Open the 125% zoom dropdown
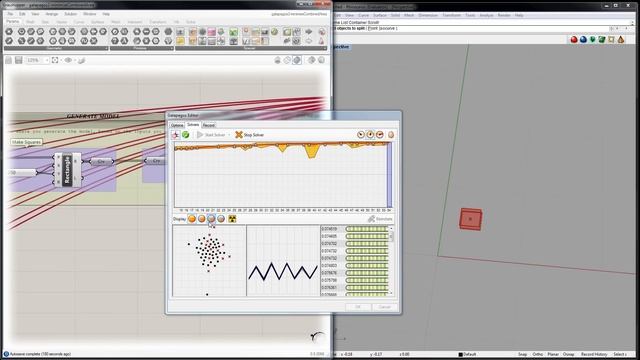The width and height of the screenshot is (640, 360). click(x=47, y=60)
